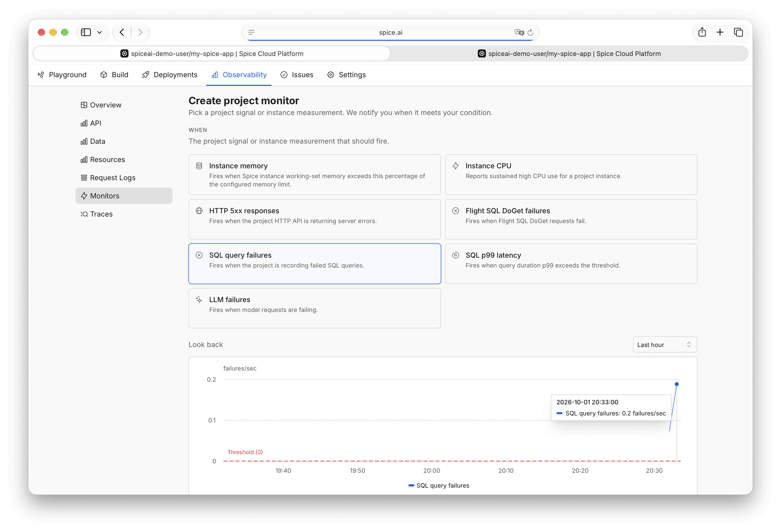Select the Observability tab
Screen dimensions: 781x532
point(239,75)
